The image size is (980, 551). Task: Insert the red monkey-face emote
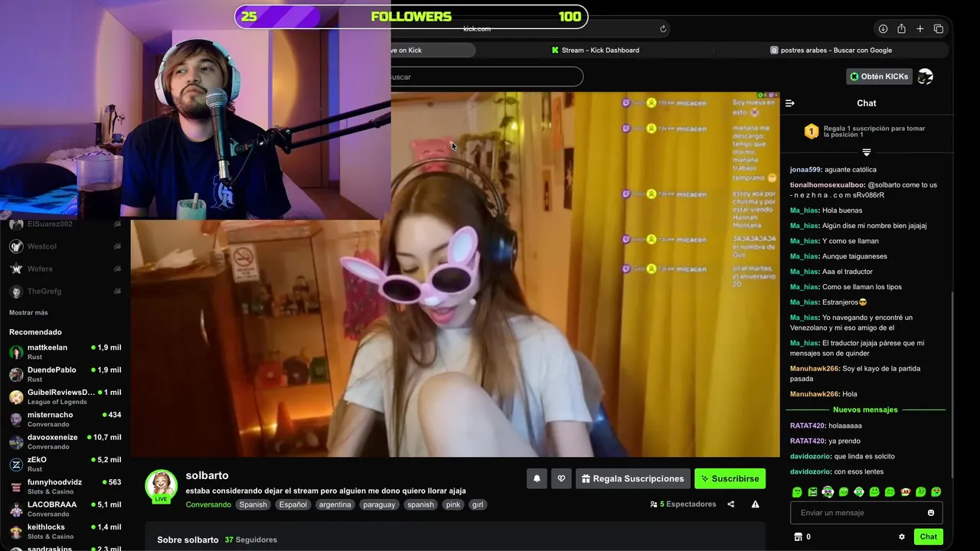(x=906, y=492)
